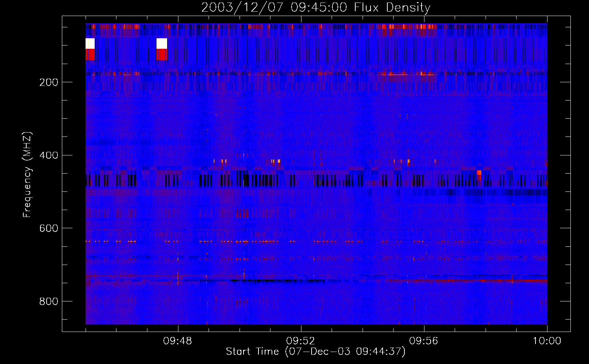Click the 09:56 time tick label
This screenshot has width=589, height=364.
coord(424,341)
